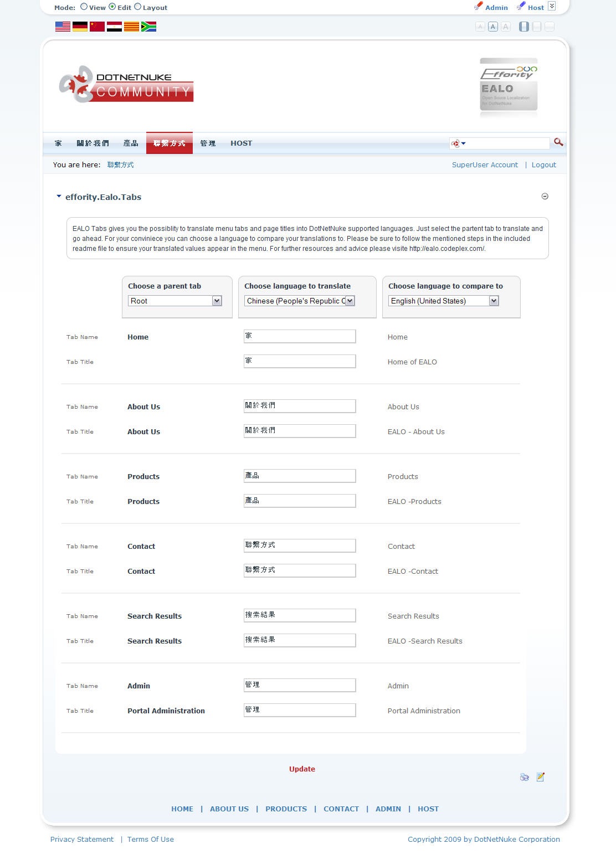Click the SuperUser Account link

tap(485, 164)
